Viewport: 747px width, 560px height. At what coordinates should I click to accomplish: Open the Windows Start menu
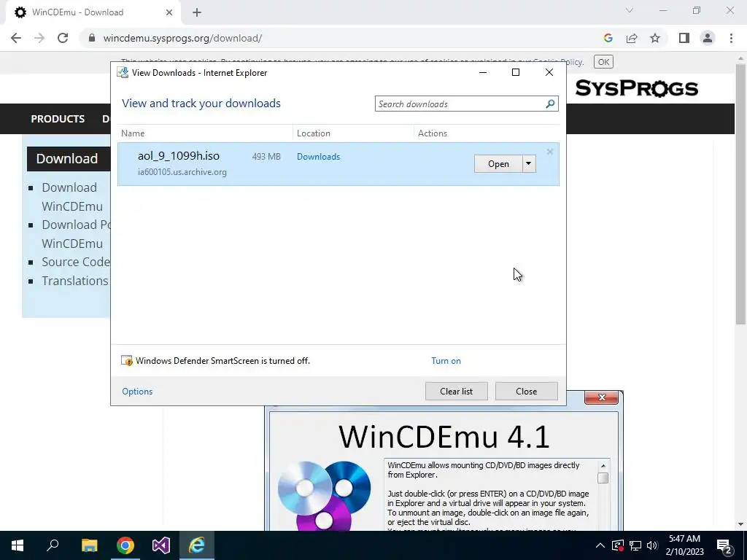pyautogui.click(x=18, y=545)
